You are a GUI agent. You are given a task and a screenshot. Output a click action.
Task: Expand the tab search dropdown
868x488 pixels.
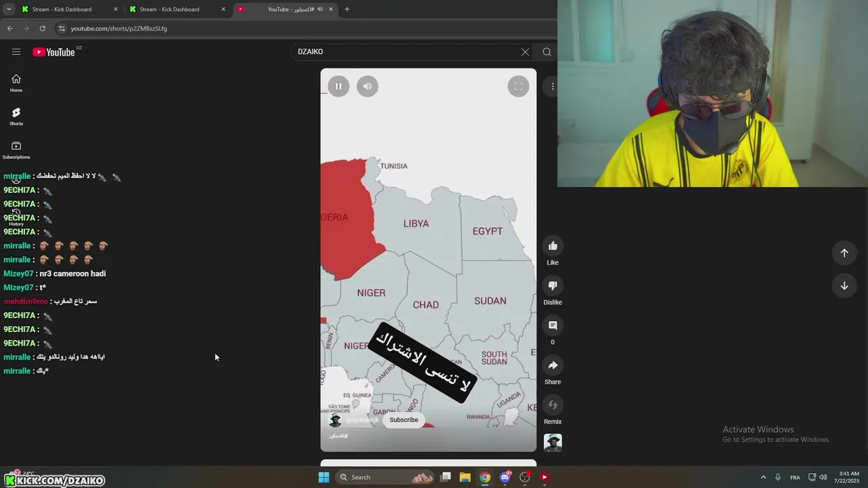coord(9,9)
